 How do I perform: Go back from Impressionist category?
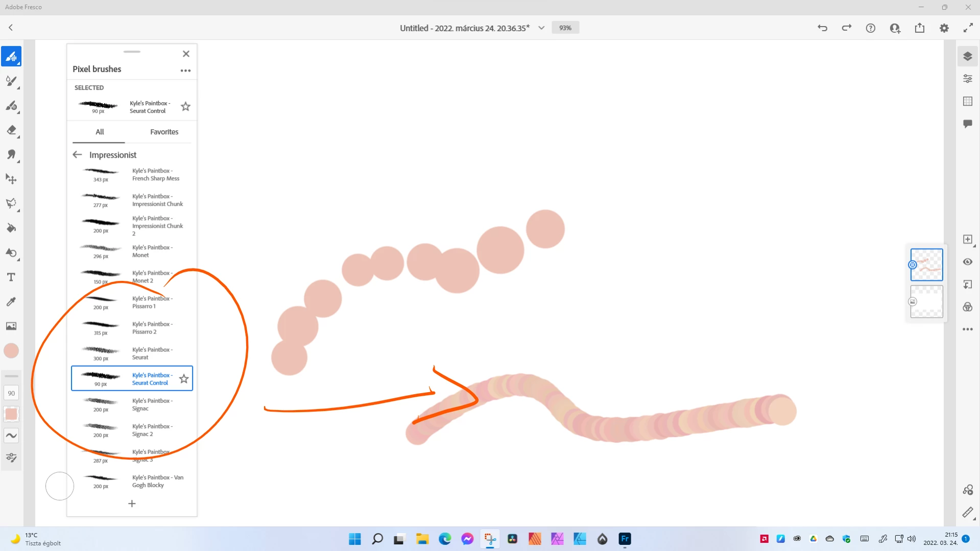77,155
